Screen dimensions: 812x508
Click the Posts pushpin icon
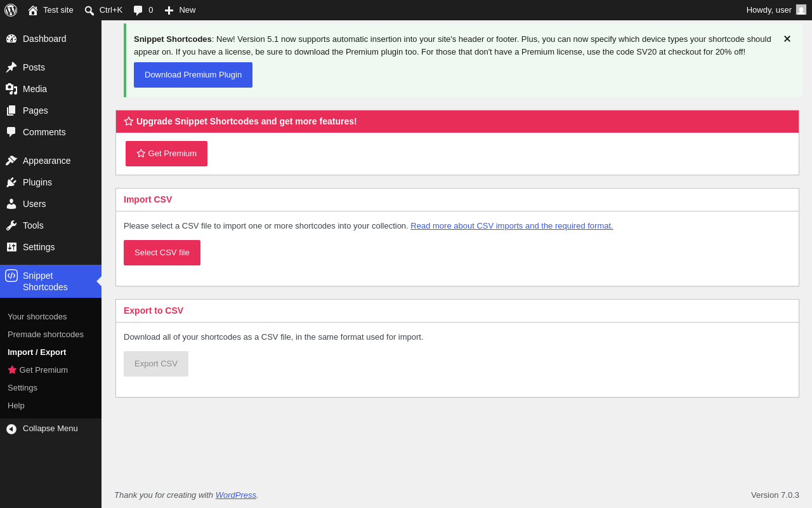click(11, 67)
